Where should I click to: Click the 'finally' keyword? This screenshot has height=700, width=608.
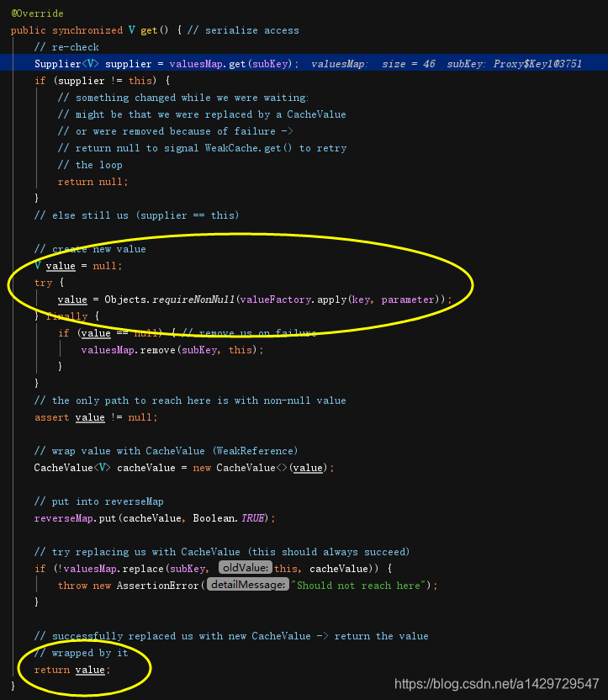click(67, 316)
